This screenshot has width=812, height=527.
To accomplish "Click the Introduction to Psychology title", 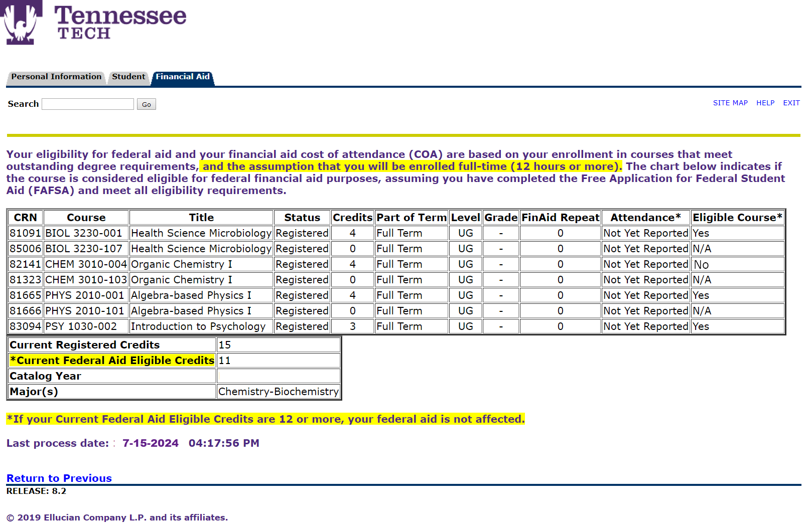I will tap(198, 326).
